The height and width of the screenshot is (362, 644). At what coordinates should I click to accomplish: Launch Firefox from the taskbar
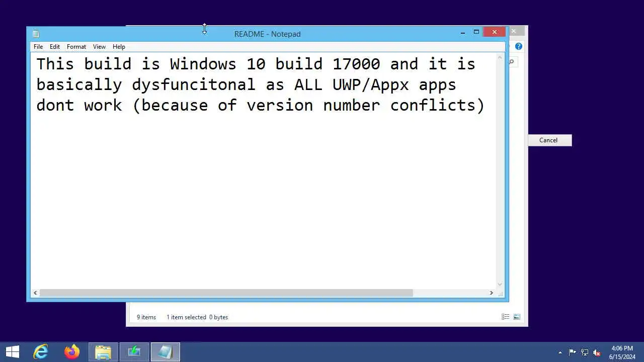72,352
